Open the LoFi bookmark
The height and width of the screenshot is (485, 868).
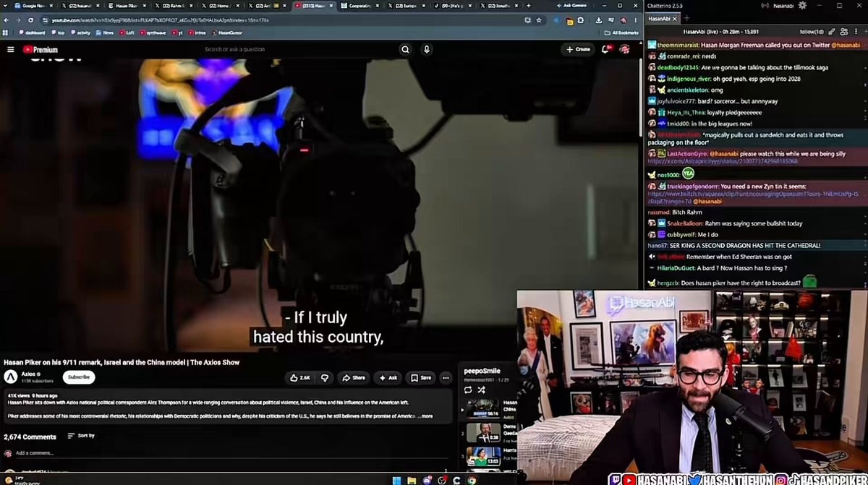(125, 33)
